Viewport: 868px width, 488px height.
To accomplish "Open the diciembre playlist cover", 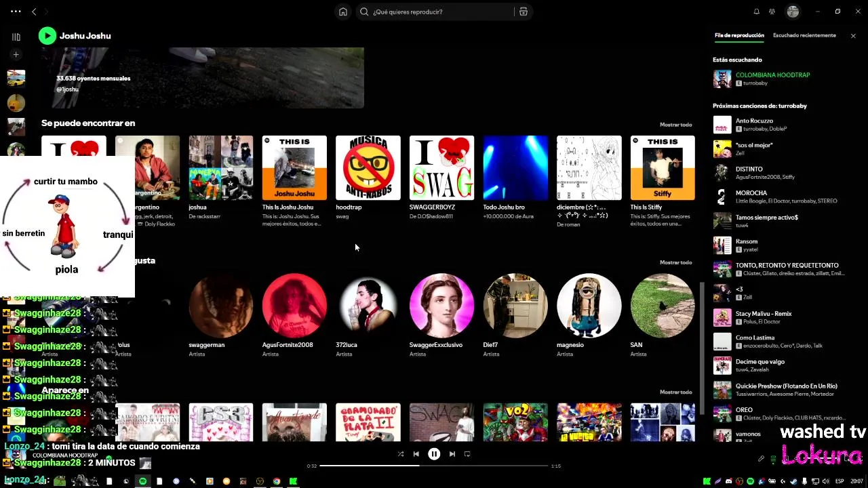I will tap(589, 168).
